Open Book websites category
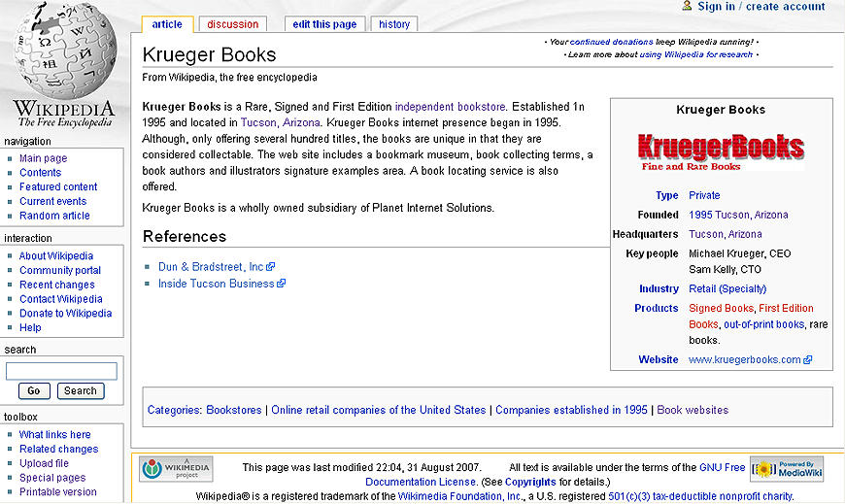This screenshot has width=845, height=504. tap(693, 410)
